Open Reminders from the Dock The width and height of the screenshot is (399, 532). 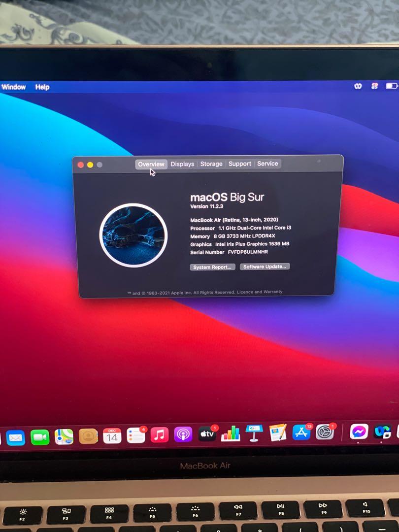click(135, 435)
